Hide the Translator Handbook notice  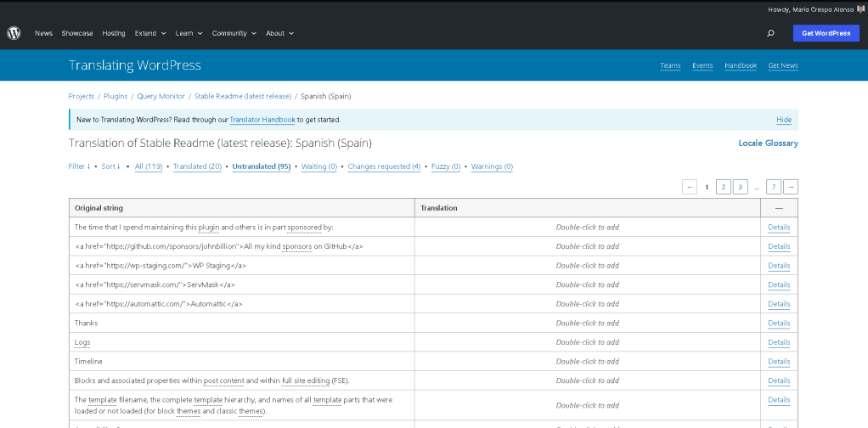(783, 120)
